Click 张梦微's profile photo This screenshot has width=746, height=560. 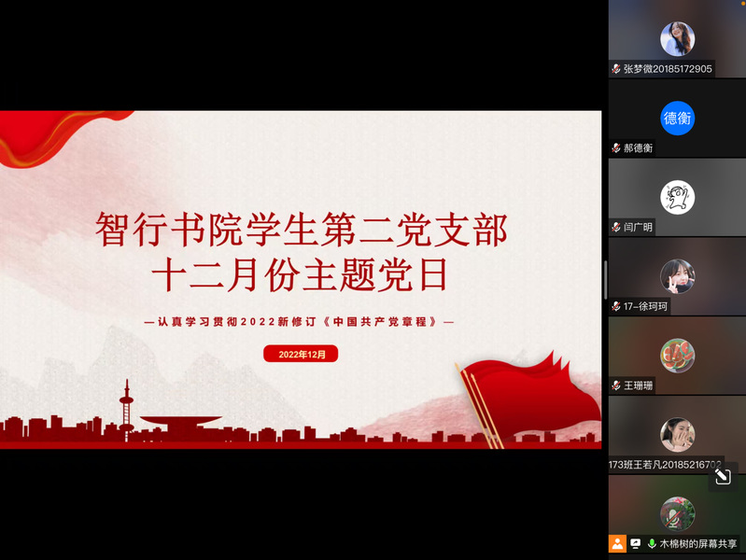678,39
